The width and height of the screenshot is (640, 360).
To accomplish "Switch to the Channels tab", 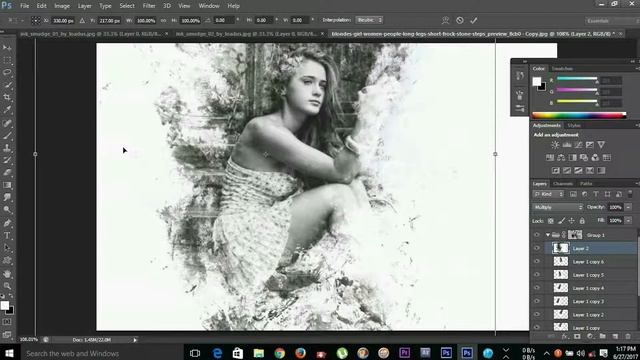I will click(563, 184).
